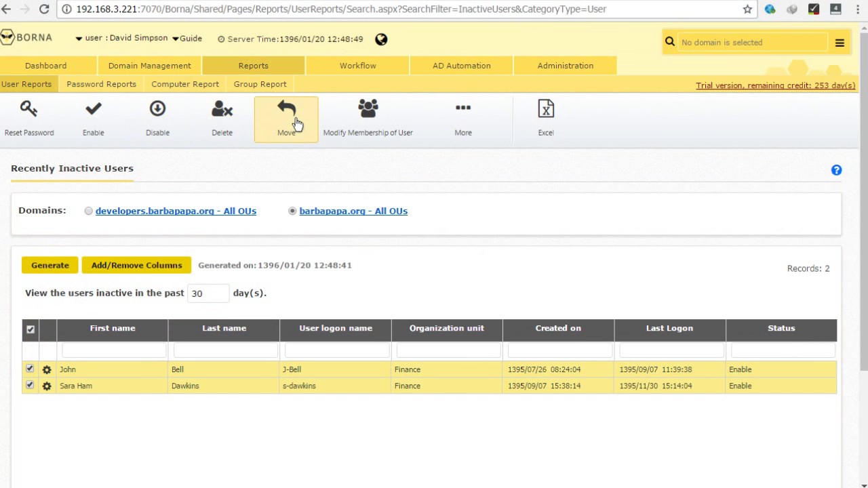The image size is (868, 488).
Task: Click the Trial version remaining credit link
Action: coord(775,85)
